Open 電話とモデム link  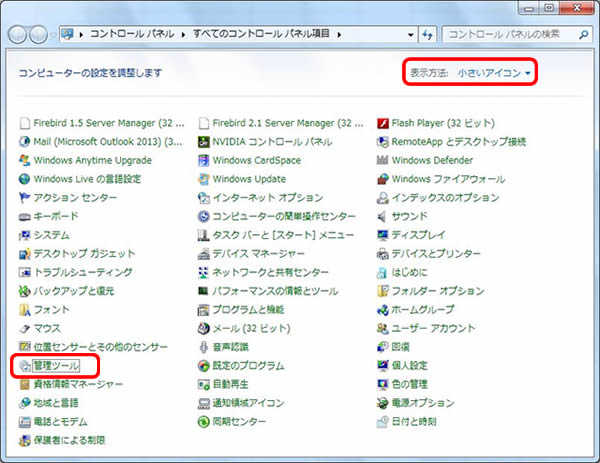pos(60,422)
